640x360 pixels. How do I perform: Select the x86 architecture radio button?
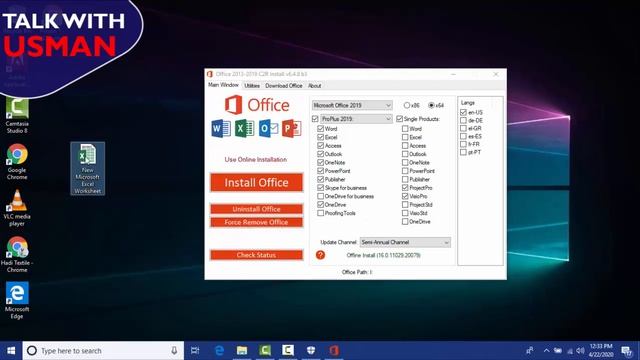[407, 105]
